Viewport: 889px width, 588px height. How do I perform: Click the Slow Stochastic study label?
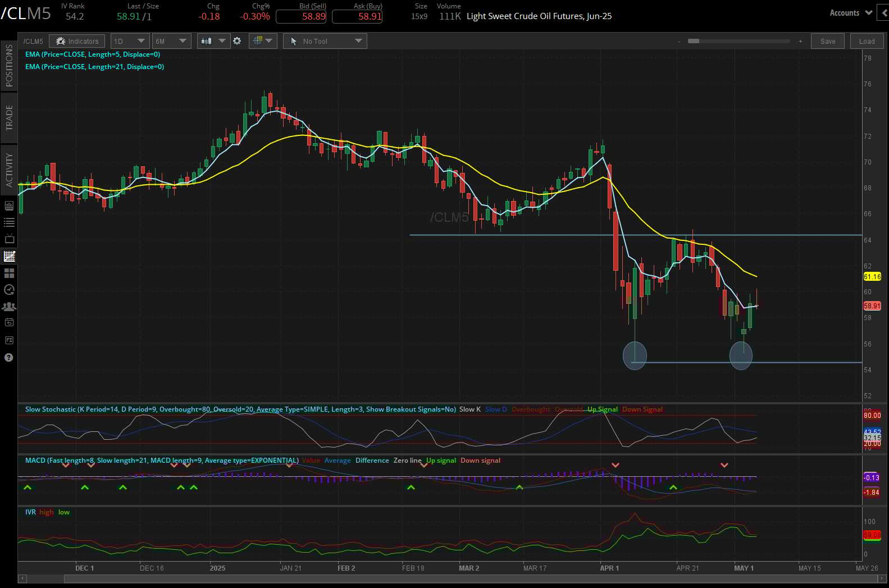(x=240, y=409)
